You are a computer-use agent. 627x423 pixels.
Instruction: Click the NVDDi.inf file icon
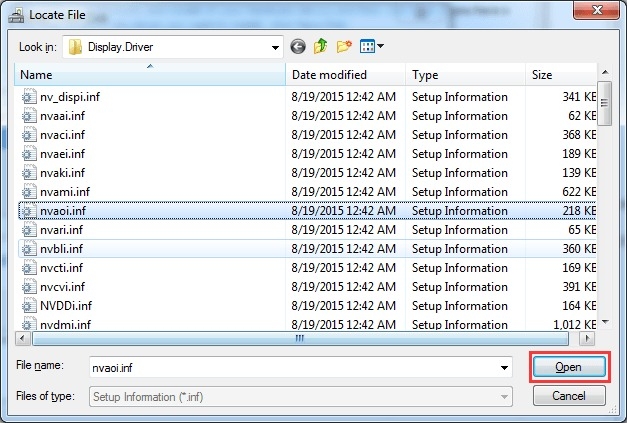pyautogui.click(x=28, y=306)
